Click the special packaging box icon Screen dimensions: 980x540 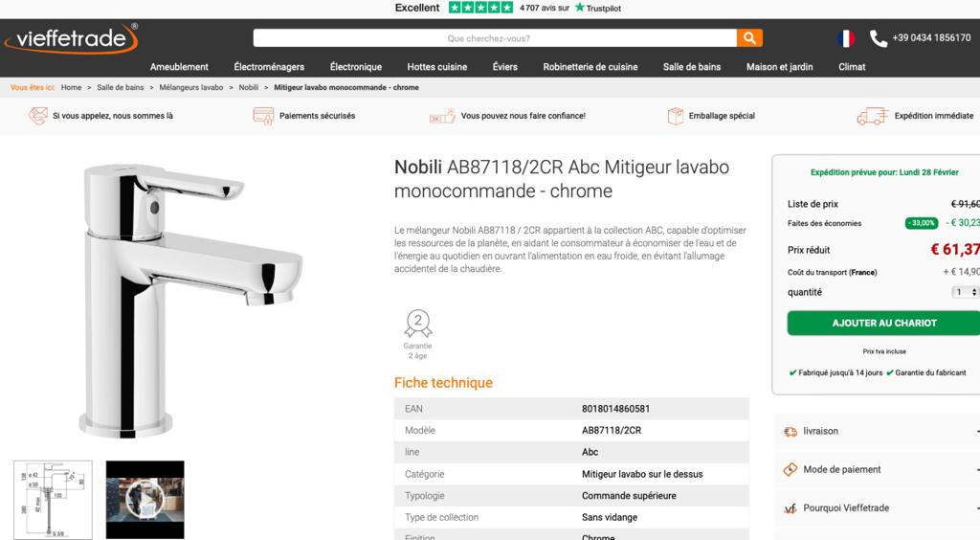click(x=675, y=116)
